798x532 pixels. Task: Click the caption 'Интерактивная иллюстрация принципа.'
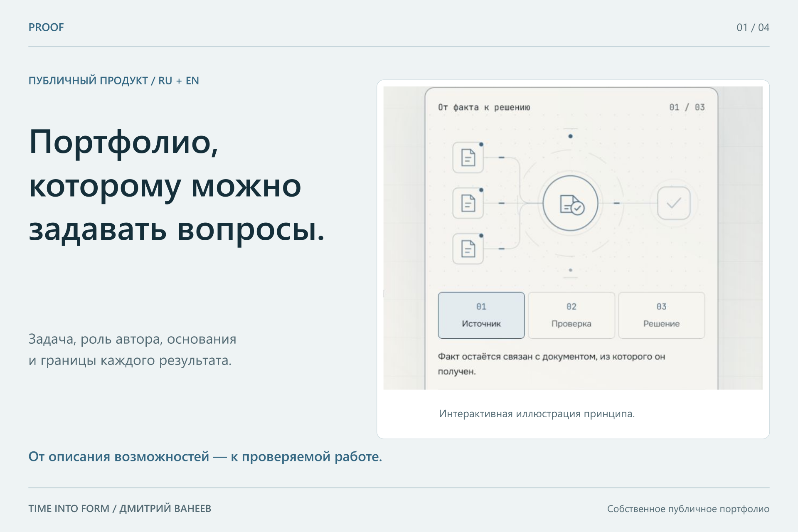[537, 414]
